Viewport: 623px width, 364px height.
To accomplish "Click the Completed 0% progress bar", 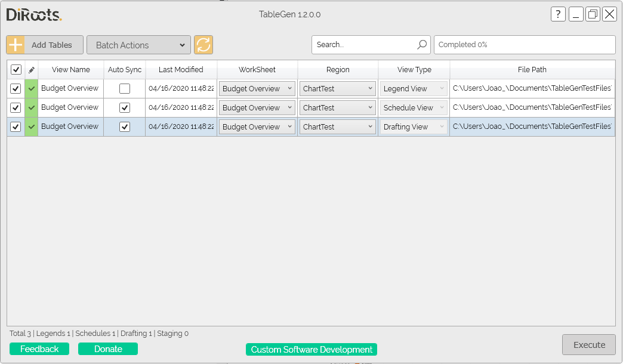I will tap(525, 45).
